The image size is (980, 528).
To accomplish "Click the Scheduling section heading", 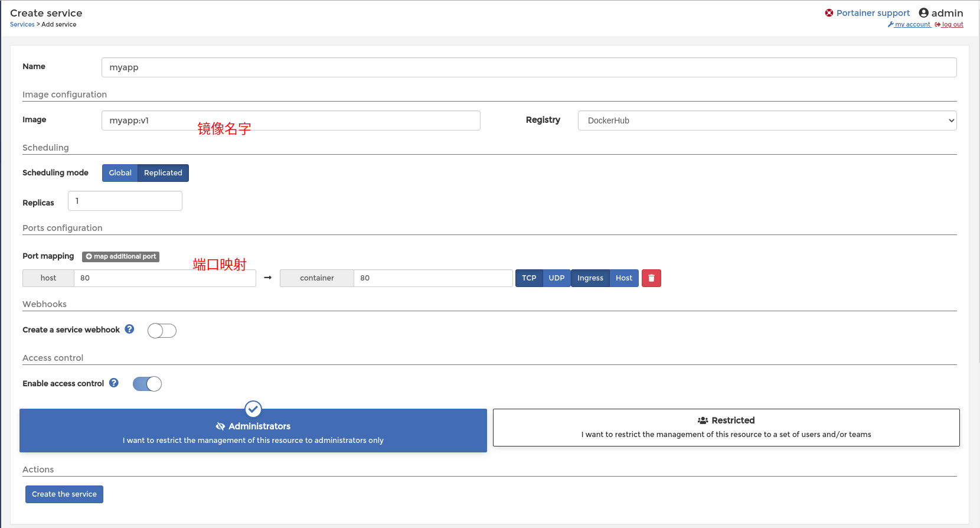I will coord(45,148).
